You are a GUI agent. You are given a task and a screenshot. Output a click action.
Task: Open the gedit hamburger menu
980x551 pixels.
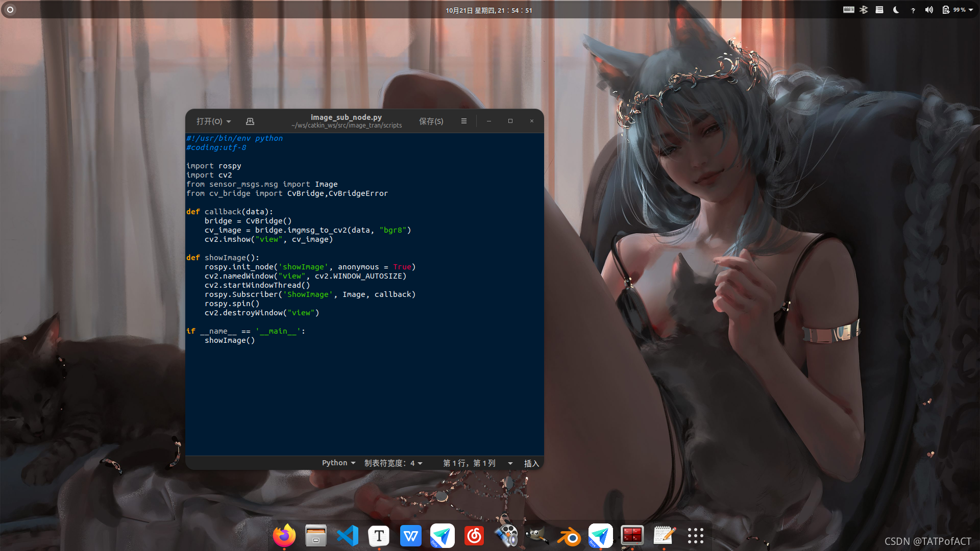click(464, 121)
